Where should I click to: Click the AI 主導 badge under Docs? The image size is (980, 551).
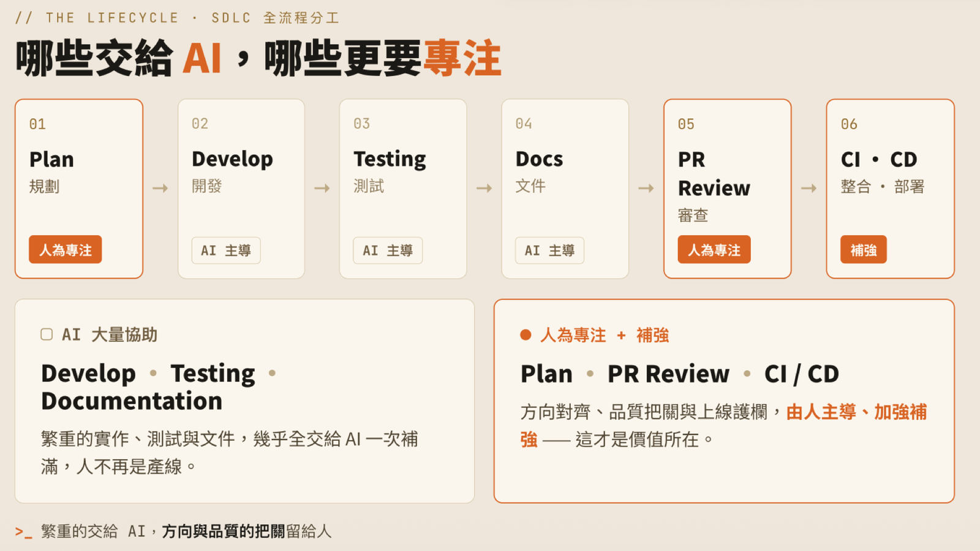click(x=549, y=250)
